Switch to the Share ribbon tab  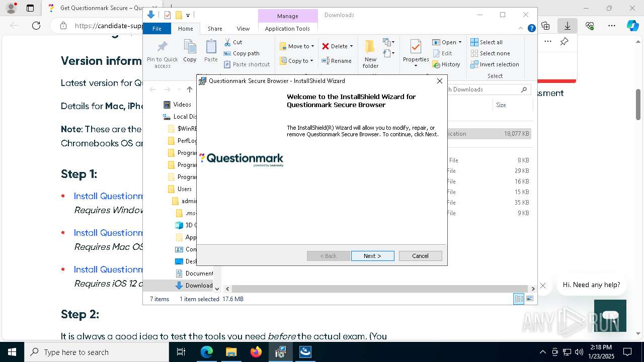click(x=215, y=29)
